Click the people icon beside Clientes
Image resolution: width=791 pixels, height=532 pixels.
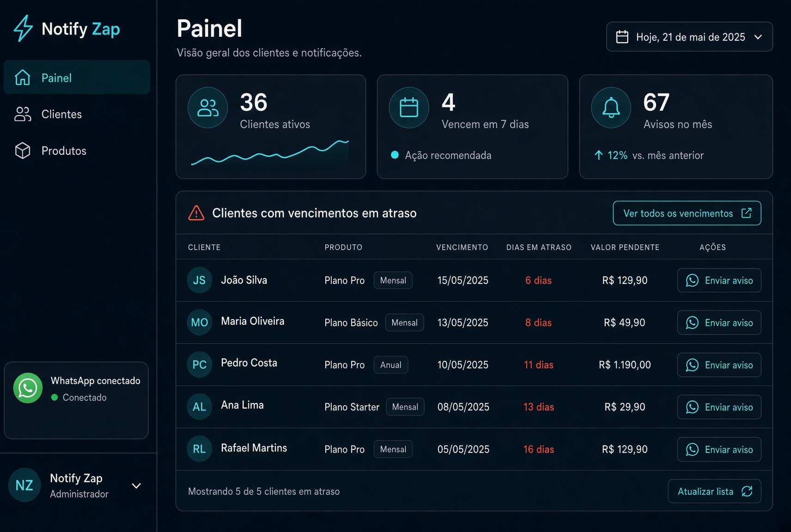pos(23,114)
